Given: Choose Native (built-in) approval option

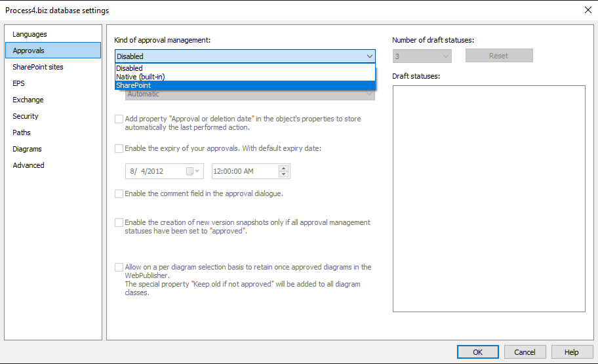Looking at the screenshot, I should pyautogui.click(x=245, y=77).
